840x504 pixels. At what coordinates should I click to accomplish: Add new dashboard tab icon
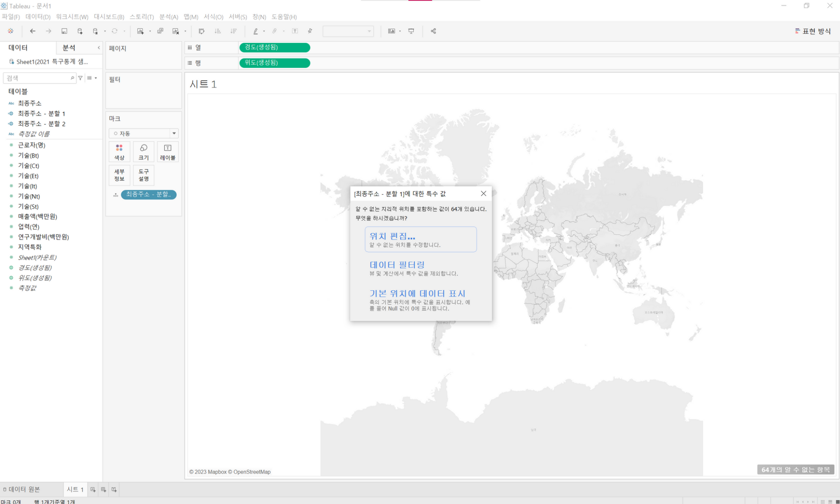coord(103,489)
